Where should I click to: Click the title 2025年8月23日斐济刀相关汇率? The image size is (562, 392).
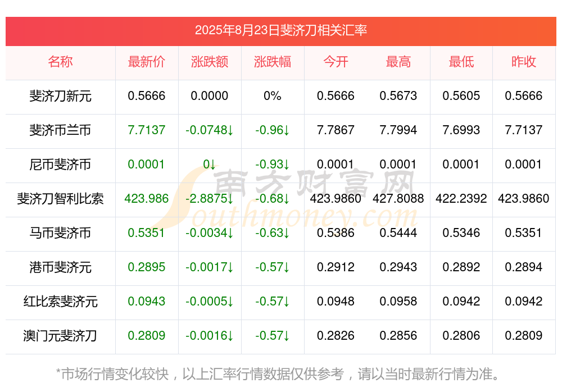[280, 30]
